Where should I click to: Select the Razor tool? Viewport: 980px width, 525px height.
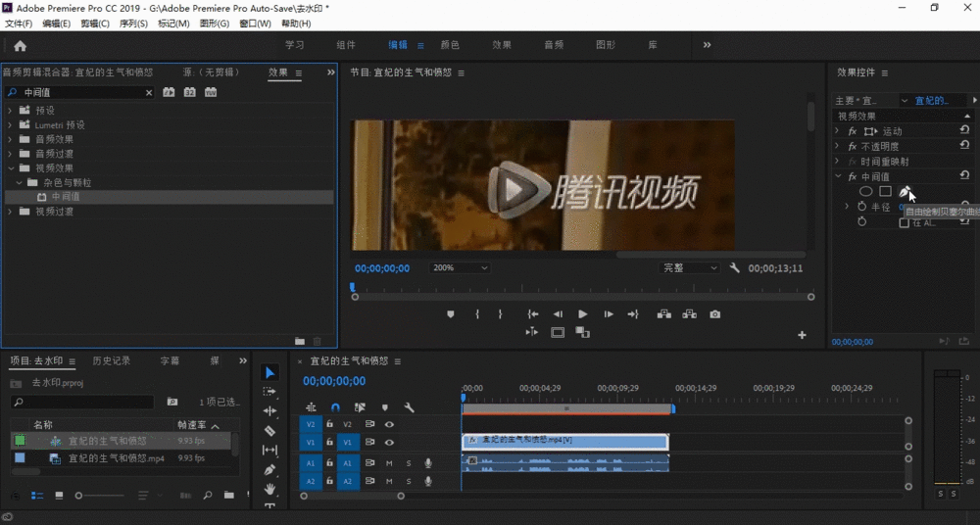click(270, 431)
